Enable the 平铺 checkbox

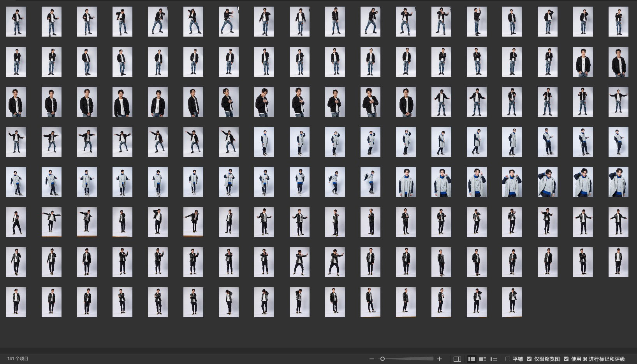pyautogui.click(x=508, y=359)
